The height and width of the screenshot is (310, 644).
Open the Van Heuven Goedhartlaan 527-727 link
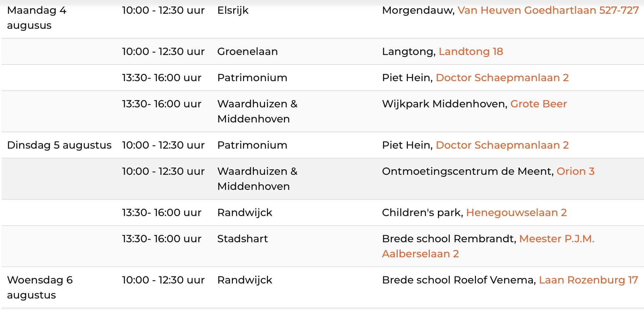click(x=548, y=10)
